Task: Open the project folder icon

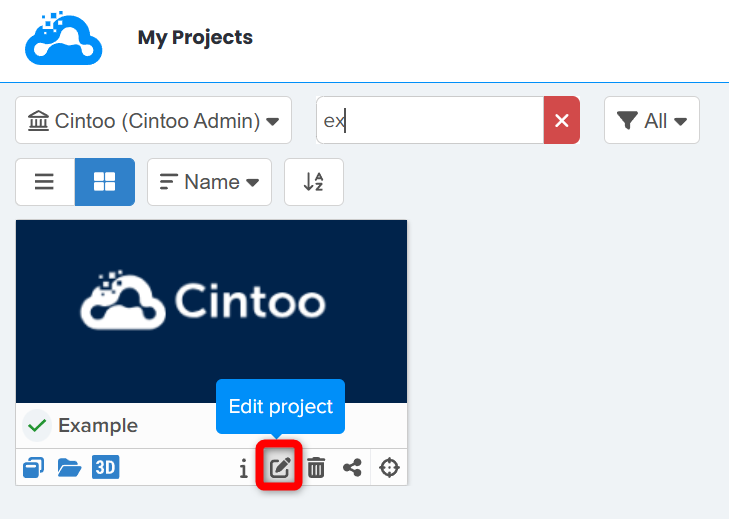Action: point(69,467)
